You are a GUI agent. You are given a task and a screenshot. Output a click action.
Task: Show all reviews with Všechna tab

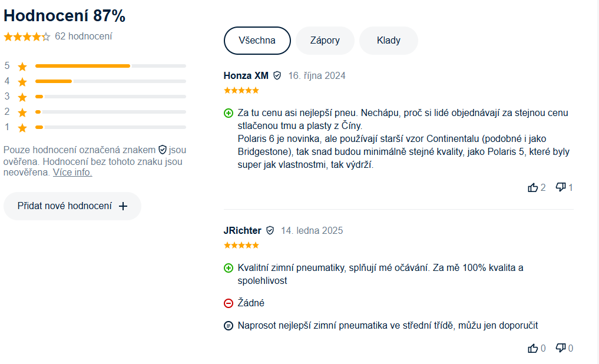[257, 41]
